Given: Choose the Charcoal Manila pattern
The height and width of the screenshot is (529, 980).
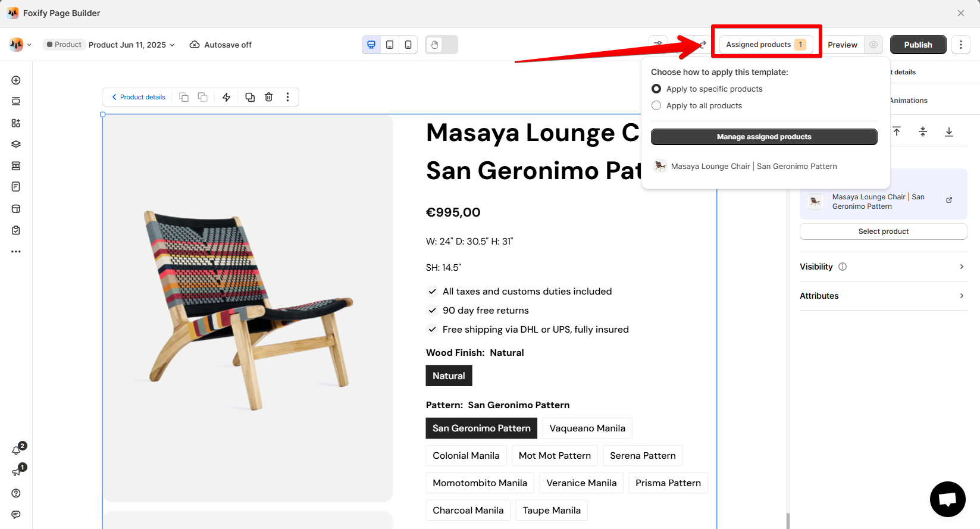Looking at the screenshot, I should (468, 511).
